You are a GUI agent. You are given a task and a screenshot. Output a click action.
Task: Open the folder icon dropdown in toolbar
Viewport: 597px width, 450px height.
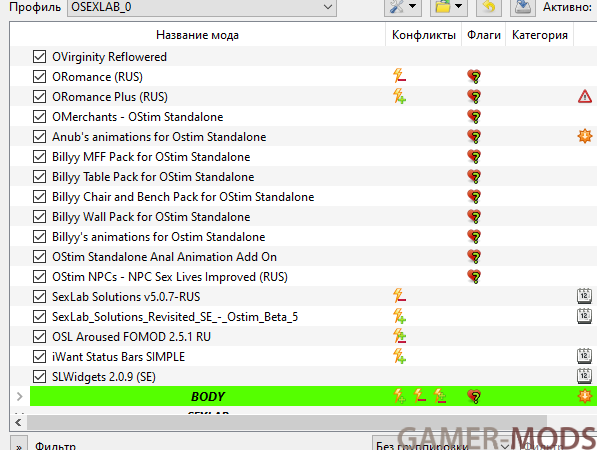(449, 7)
